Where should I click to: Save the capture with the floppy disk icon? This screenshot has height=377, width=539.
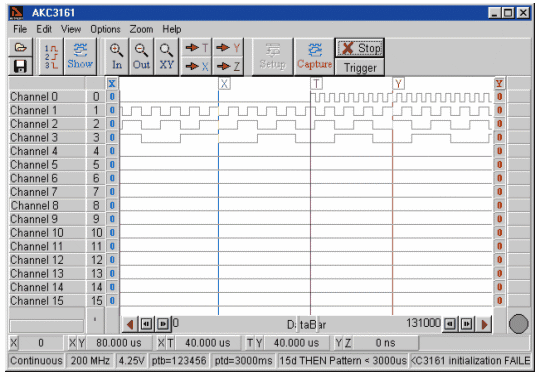(20, 66)
